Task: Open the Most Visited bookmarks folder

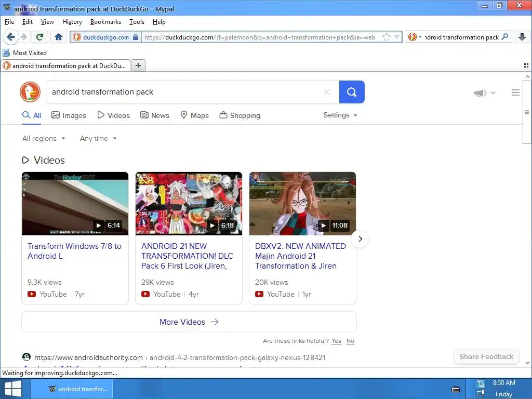Action: 25,52
